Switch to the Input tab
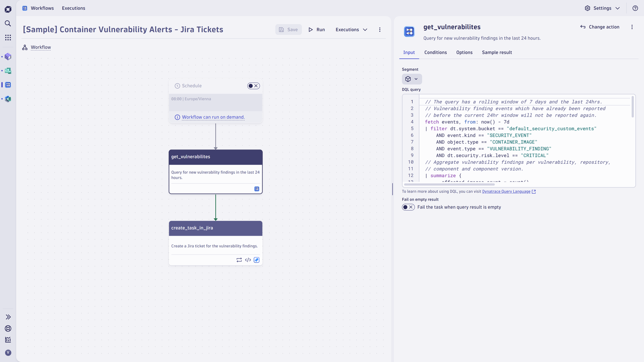Screen dimensions: 644x362 409,53
